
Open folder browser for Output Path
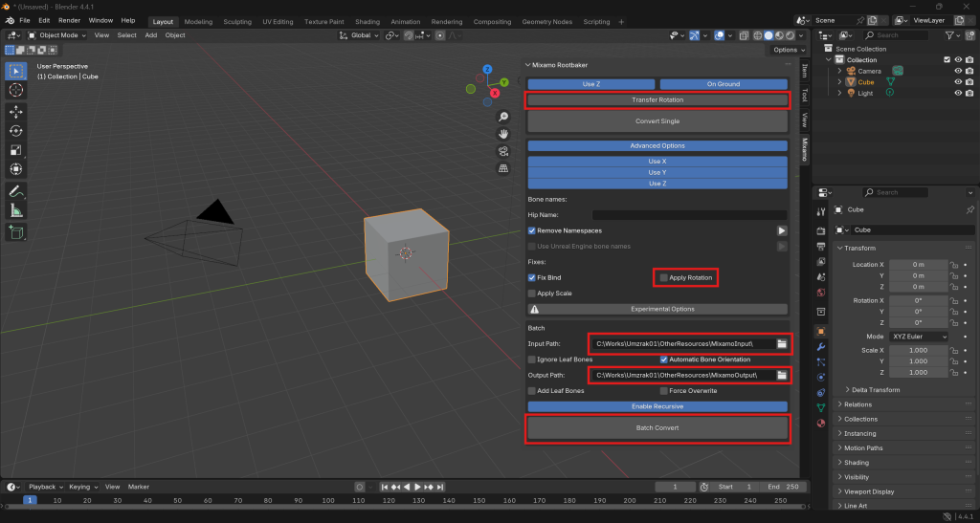(781, 375)
